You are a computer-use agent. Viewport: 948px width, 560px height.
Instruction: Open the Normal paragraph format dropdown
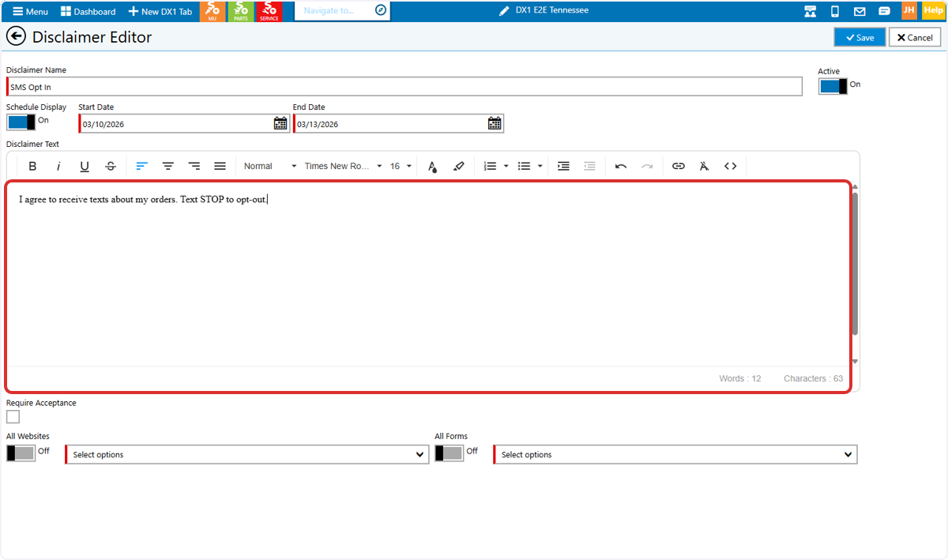click(269, 166)
